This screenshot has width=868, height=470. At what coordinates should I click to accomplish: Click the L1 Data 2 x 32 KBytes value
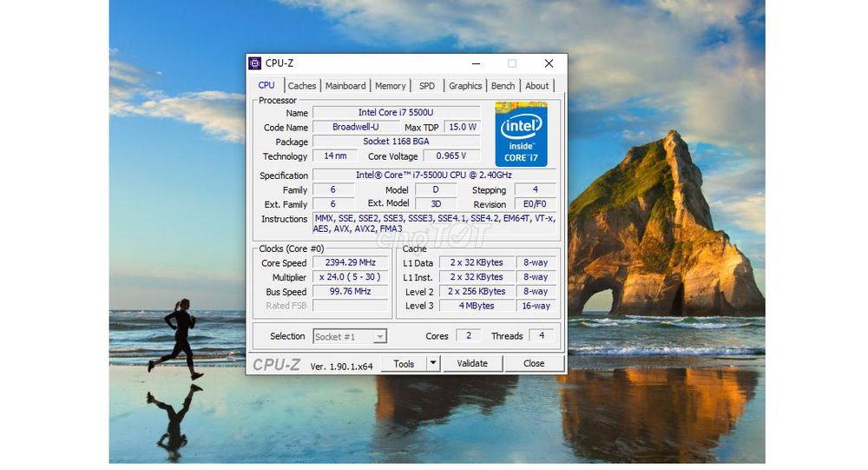[476, 262]
